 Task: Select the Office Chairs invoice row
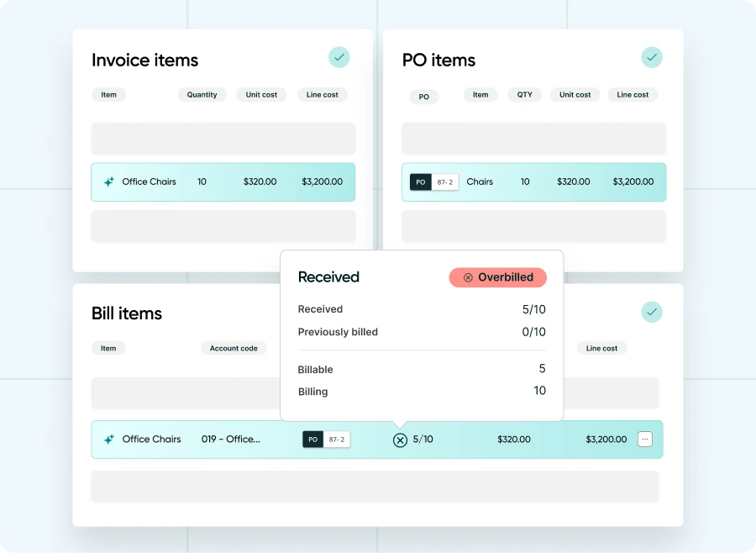223,182
